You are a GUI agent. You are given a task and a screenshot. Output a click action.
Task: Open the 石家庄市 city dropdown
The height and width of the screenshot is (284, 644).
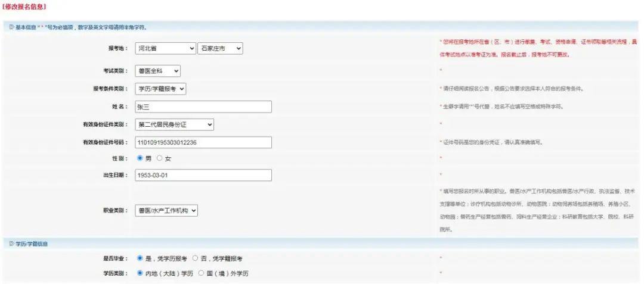[x=219, y=48]
